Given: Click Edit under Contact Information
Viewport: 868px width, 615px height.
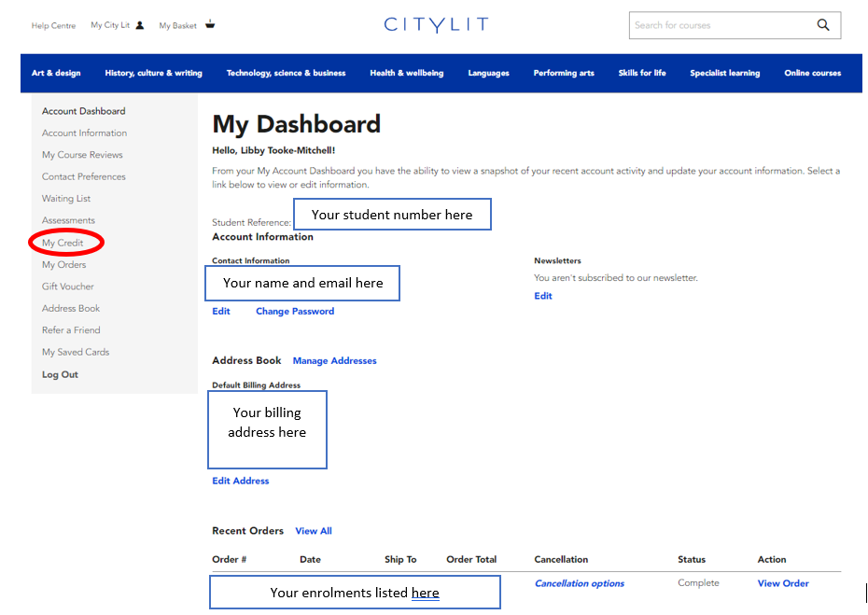Looking at the screenshot, I should click(221, 312).
